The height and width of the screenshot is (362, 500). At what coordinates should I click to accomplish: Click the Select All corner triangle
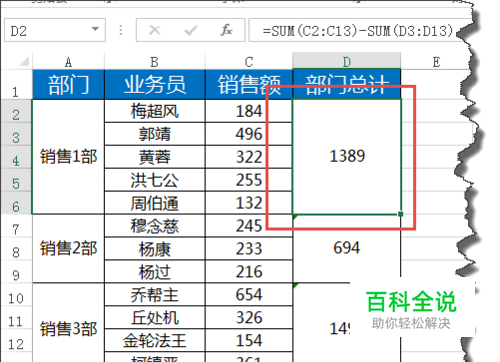(24, 61)
